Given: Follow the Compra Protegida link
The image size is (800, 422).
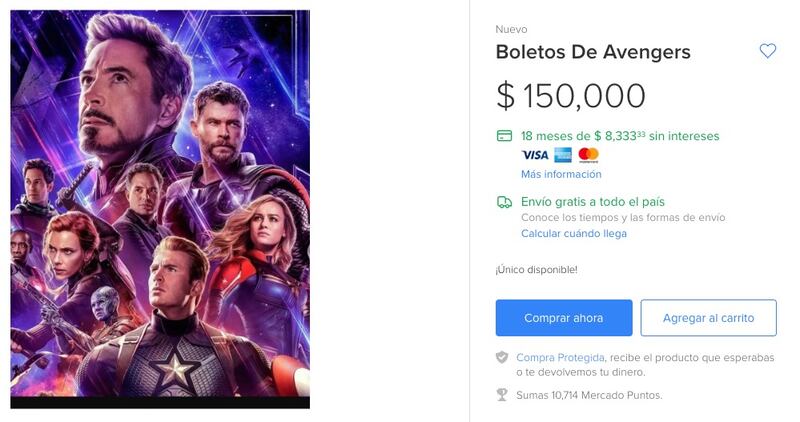Looking at the screenshot, I should (560, 357).
